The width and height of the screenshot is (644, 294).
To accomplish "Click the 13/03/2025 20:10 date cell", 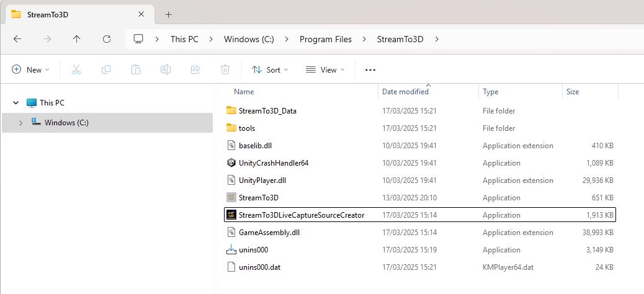I will (x=409, y=198).
